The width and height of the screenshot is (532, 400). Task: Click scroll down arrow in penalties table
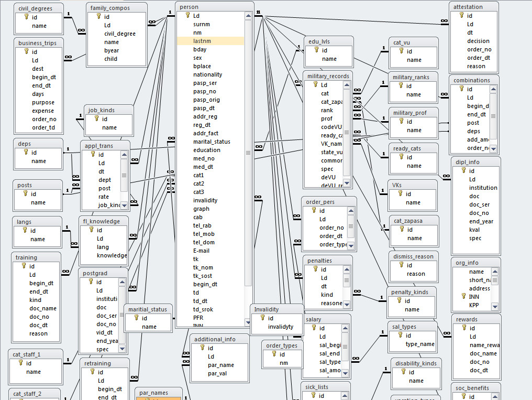click(x=347, y=305)
